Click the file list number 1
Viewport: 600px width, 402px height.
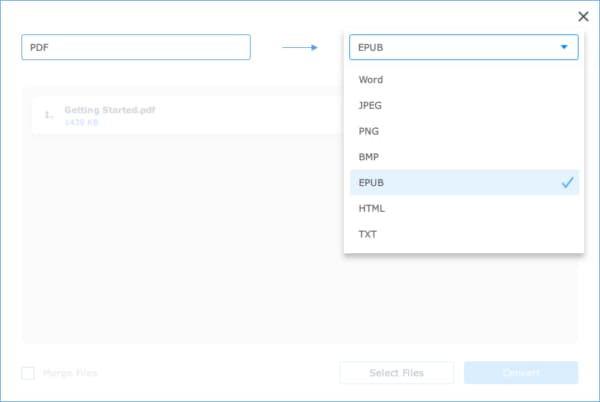pyautogui.click(x=47, y=115)
